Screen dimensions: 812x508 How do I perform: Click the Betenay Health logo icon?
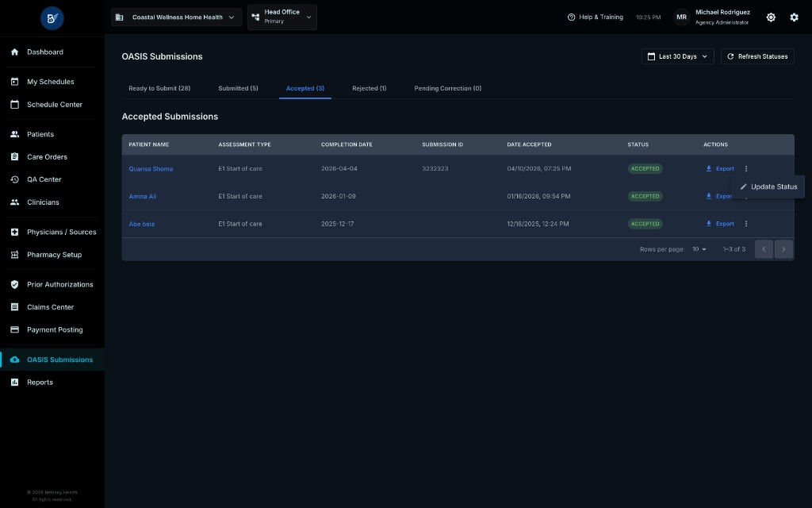[x=52, y=18]
